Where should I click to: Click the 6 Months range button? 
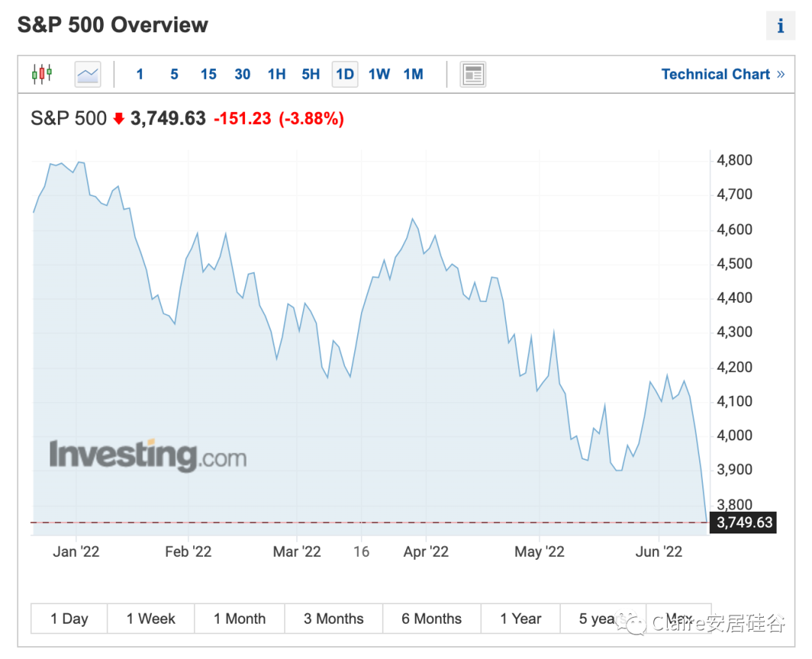click(x=432, y=619)
